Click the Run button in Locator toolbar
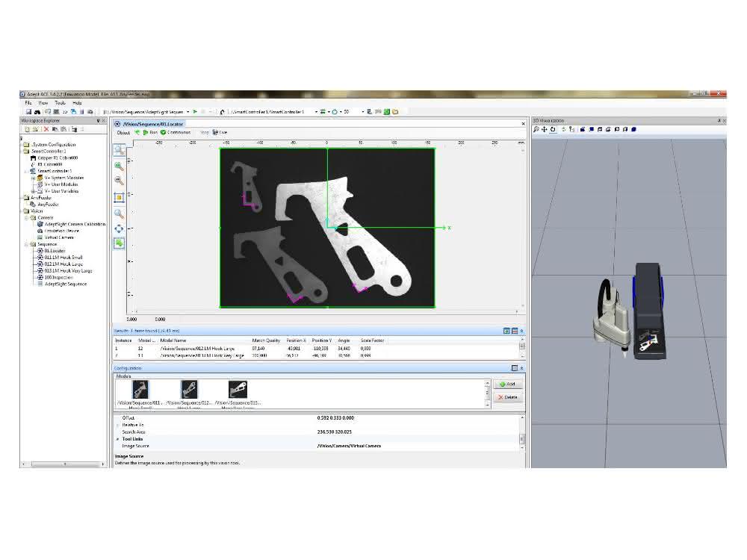747x560 pixels. pos(150,132)
